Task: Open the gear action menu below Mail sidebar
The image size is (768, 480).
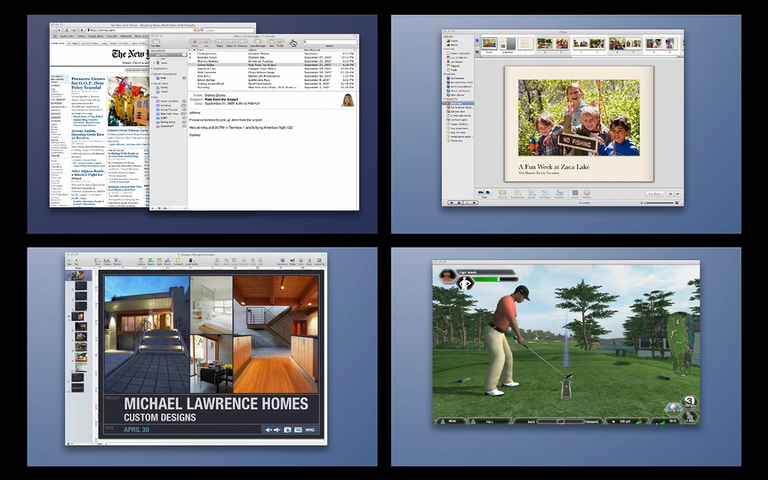Action: tap(165, 208)
